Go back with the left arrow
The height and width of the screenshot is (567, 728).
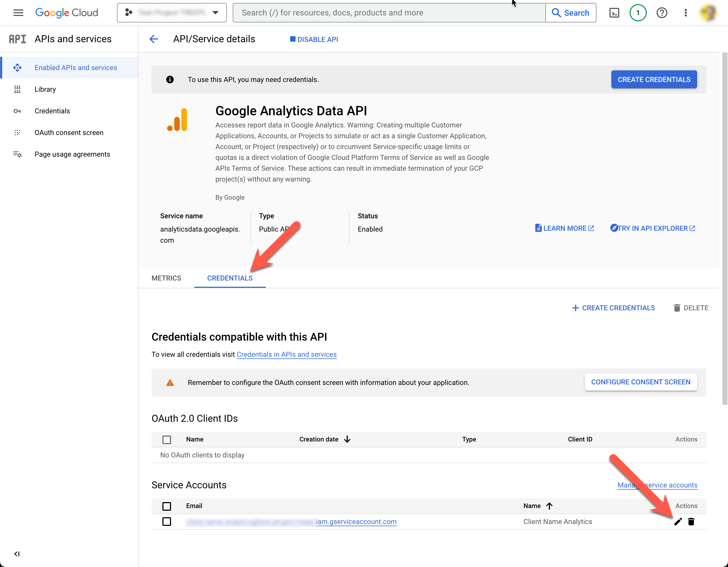pos(154,39)
